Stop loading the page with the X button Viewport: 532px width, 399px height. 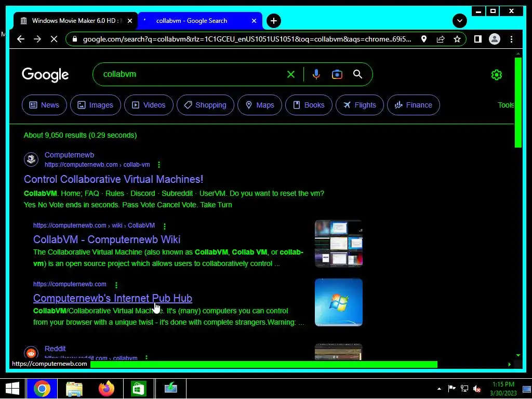54,39
